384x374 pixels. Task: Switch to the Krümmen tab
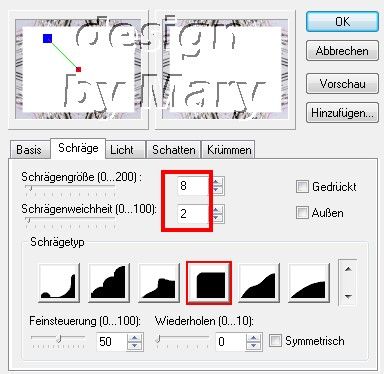click(x=229, y=150)
